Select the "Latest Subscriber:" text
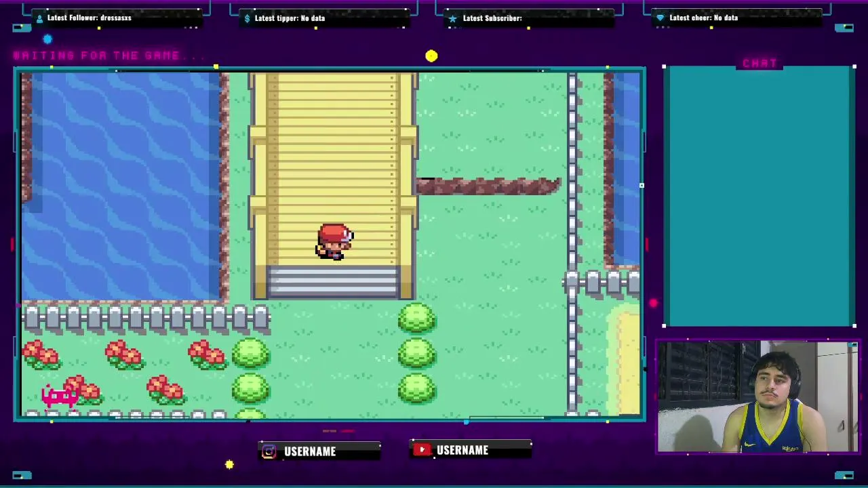The image size is (868, 488). point(492,18)
